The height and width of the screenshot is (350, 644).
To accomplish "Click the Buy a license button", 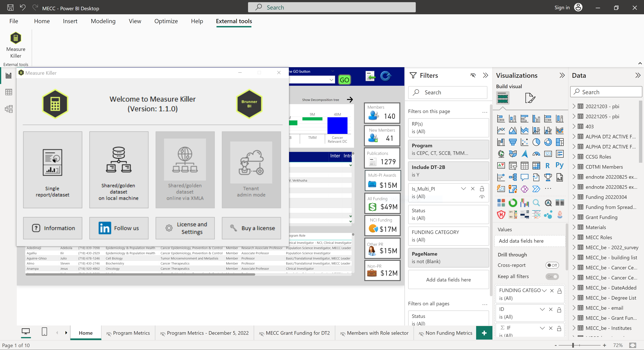I will pos(251,228).
